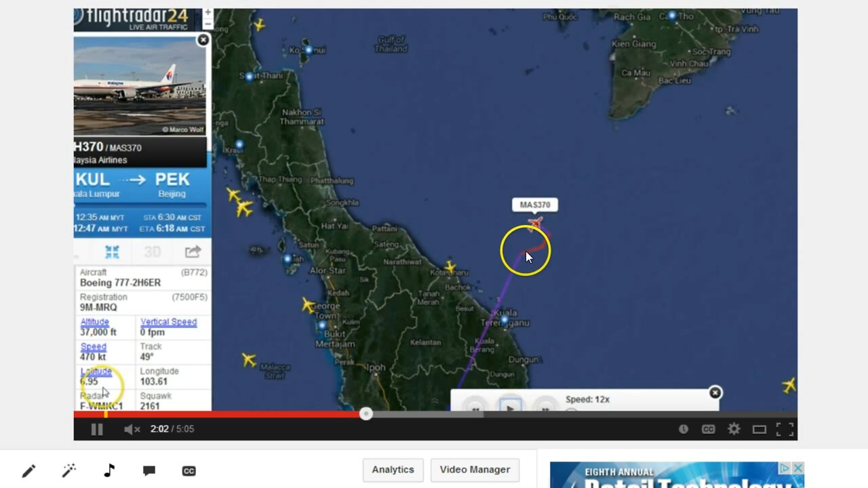Open the Audio music note icon

109,470
